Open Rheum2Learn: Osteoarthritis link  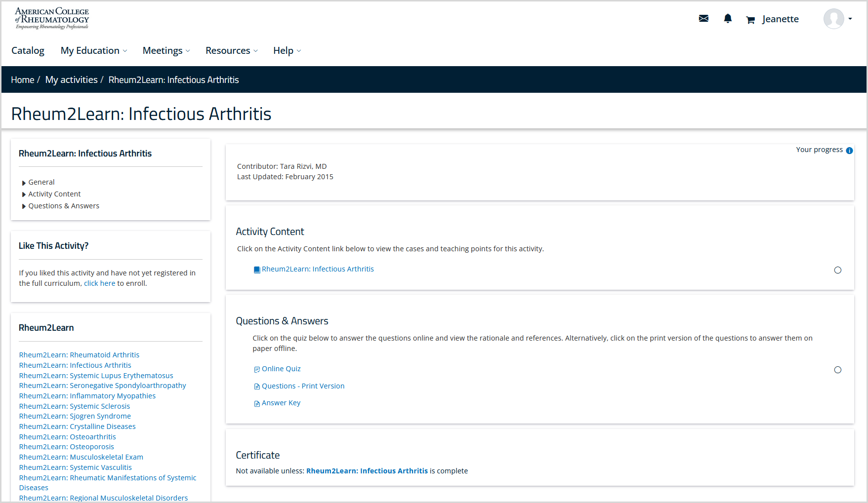(68, 437)
